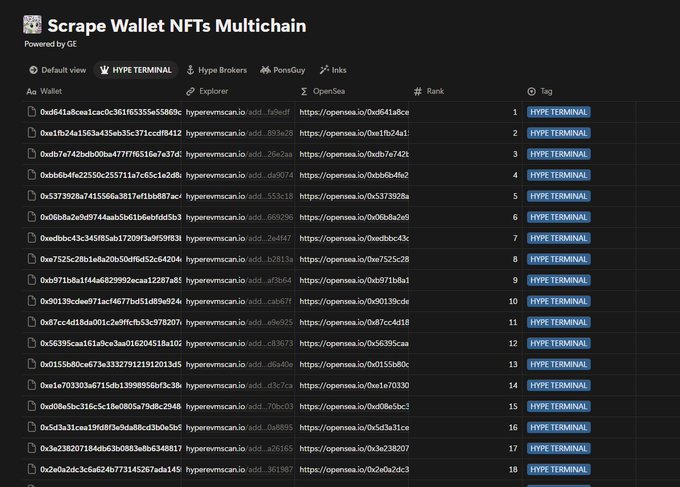Open the OpenSea link for 0x3e238207

click(354, 449)
